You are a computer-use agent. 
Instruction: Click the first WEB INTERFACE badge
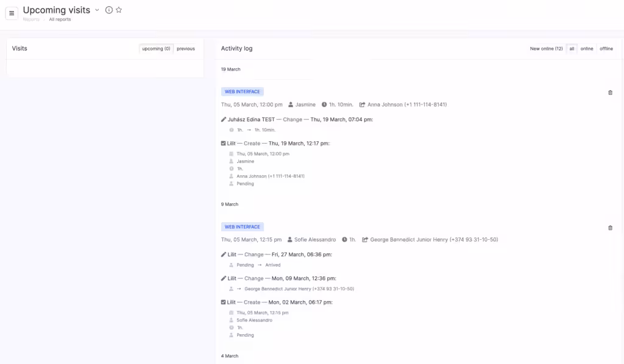(242, 92)
